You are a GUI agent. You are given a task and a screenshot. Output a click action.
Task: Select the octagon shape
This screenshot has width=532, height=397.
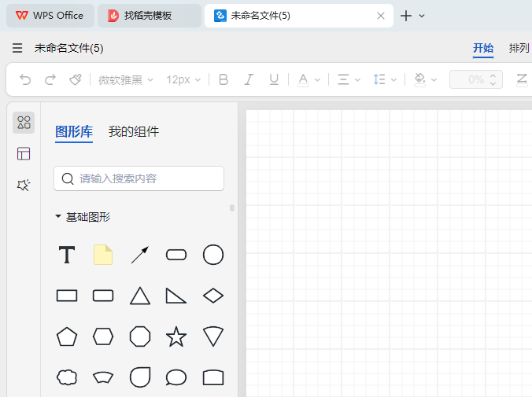140,336
